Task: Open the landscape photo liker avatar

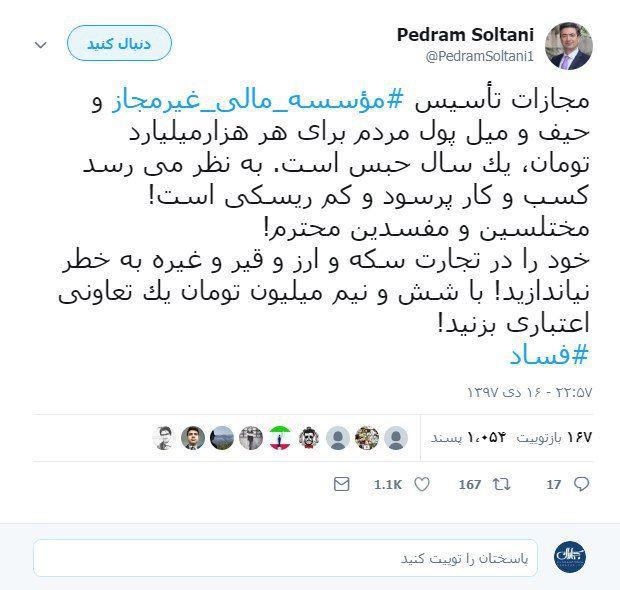Action: 222,438
